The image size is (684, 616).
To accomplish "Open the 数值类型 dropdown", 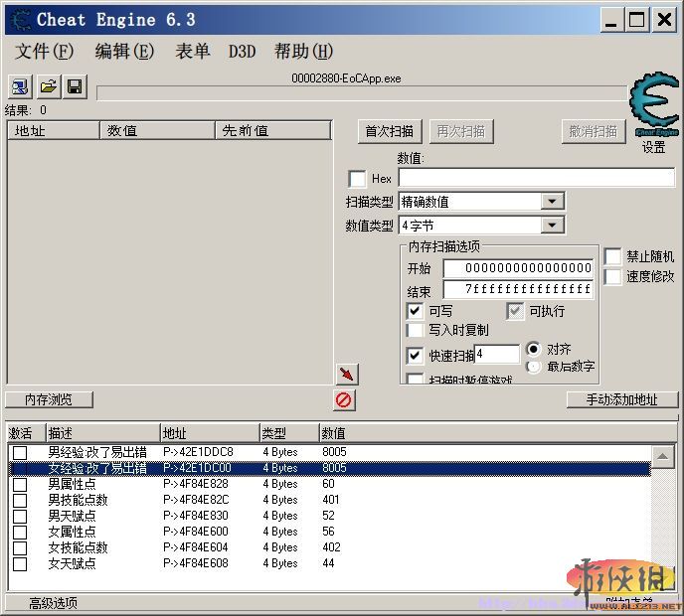I will 552,226.
